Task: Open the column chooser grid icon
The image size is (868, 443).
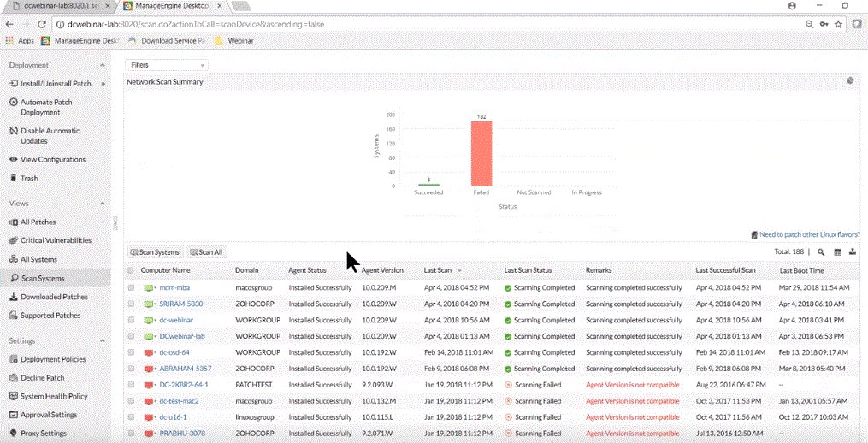Action: 837,252
